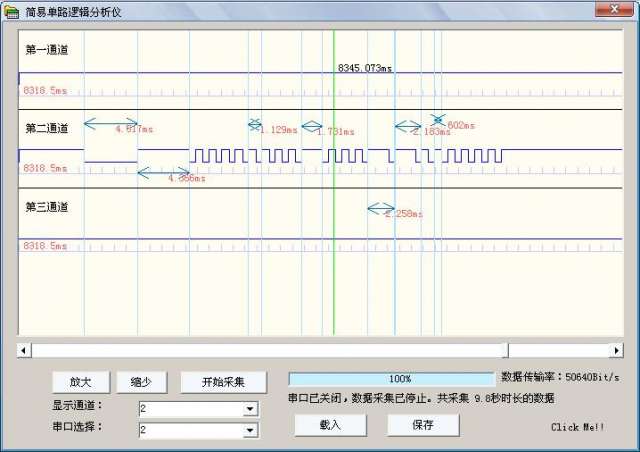Click the 4.017ms measurement arrow

point(110,123)
